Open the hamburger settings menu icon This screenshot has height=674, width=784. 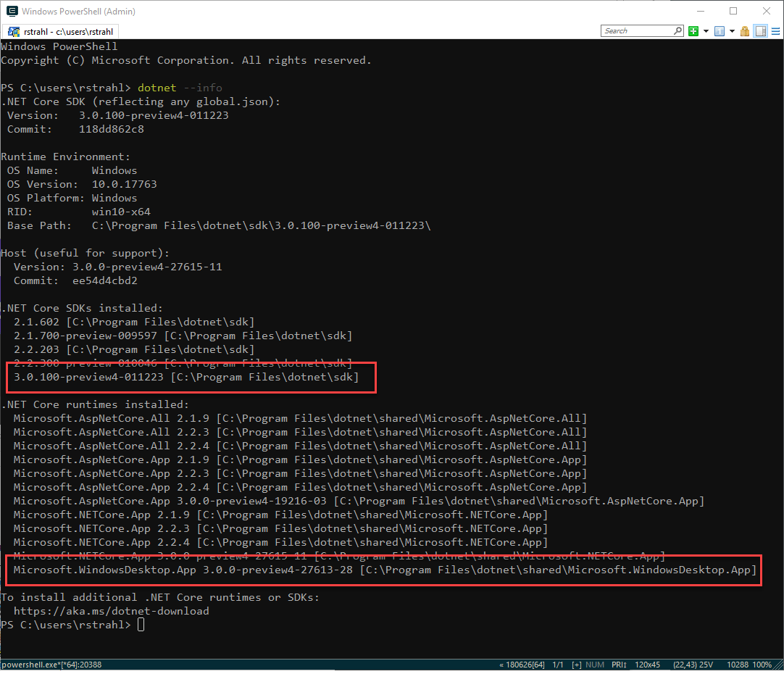click(775, 31)
